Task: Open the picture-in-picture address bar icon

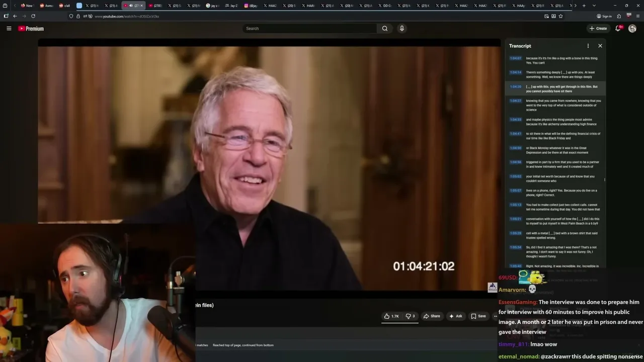Action: 546,16
